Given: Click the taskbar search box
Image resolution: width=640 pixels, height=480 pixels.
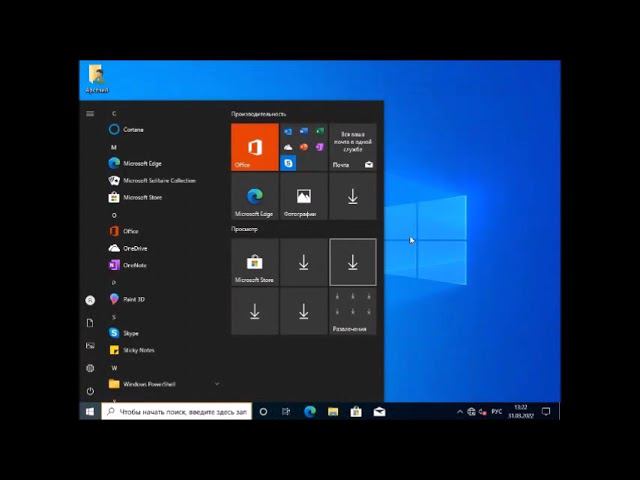Looking at the screenshot, I should coord(176,412).
